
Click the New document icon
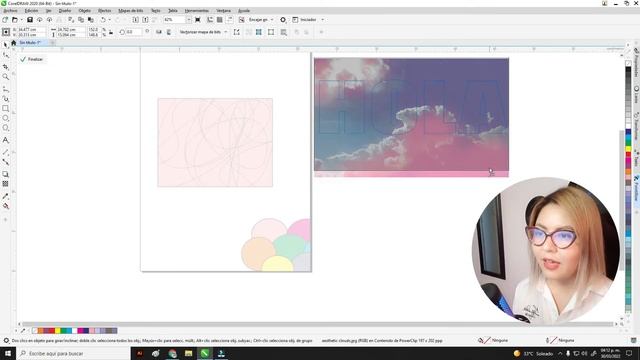(x=5, y=20)
